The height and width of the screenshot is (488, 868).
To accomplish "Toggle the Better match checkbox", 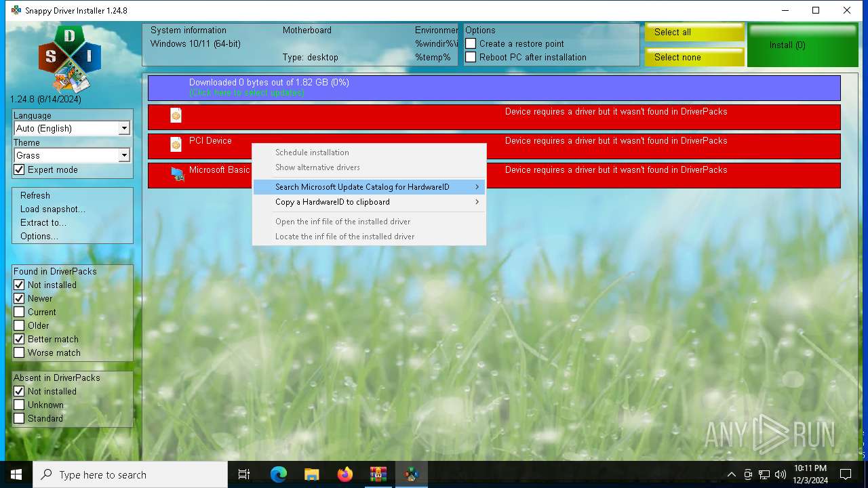I will coord(19,339).
